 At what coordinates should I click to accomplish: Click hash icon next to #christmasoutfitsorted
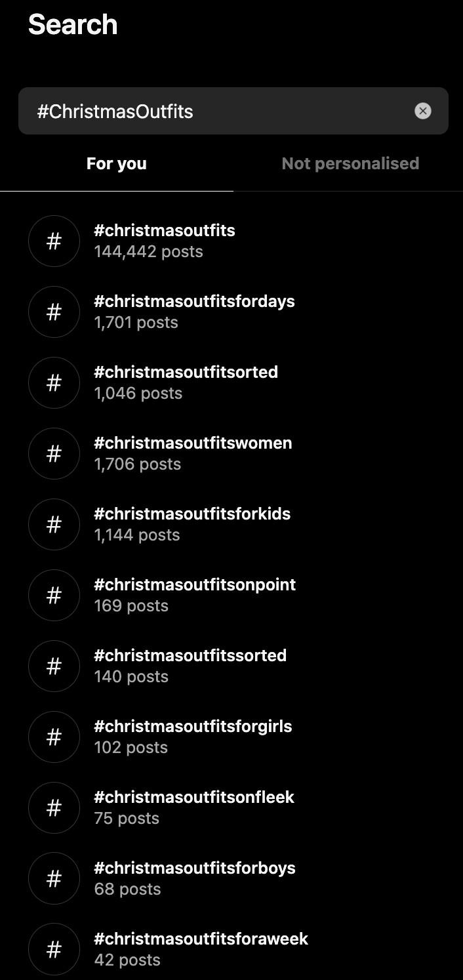coord(54,382)
